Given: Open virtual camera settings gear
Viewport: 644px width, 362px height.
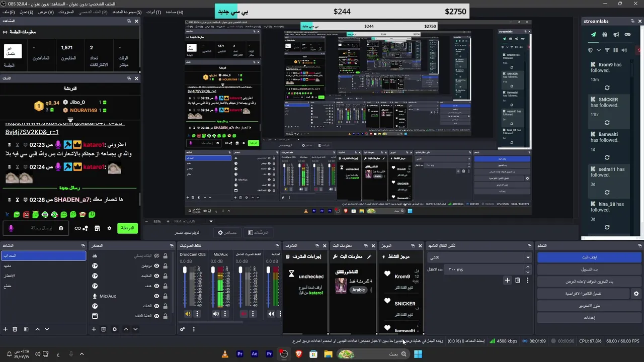Looking at the screenshot, I should click(636, 294).
